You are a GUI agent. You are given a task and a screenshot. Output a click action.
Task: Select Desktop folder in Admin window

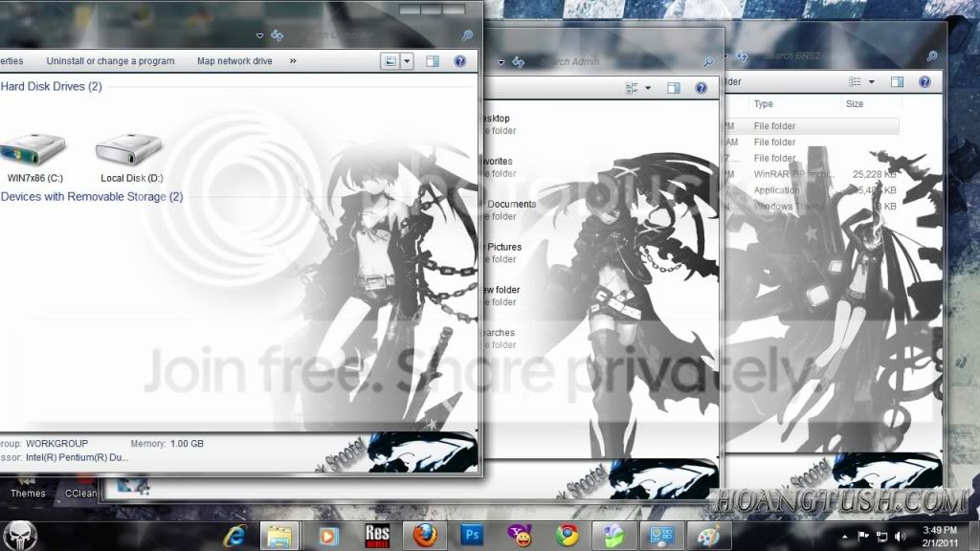499,124
